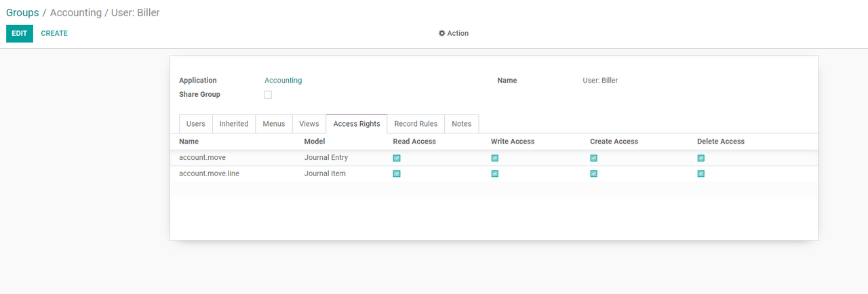Open the Menus tab
Screen dimensions: 868x294
pyautogui.click(x=274, y=124)
